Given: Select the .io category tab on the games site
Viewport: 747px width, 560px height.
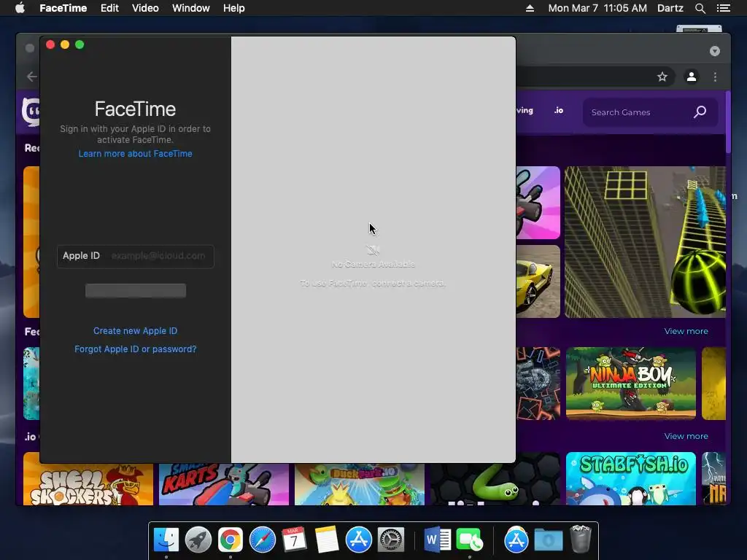Looking at the screenshot, I should [x=559, y=111].
